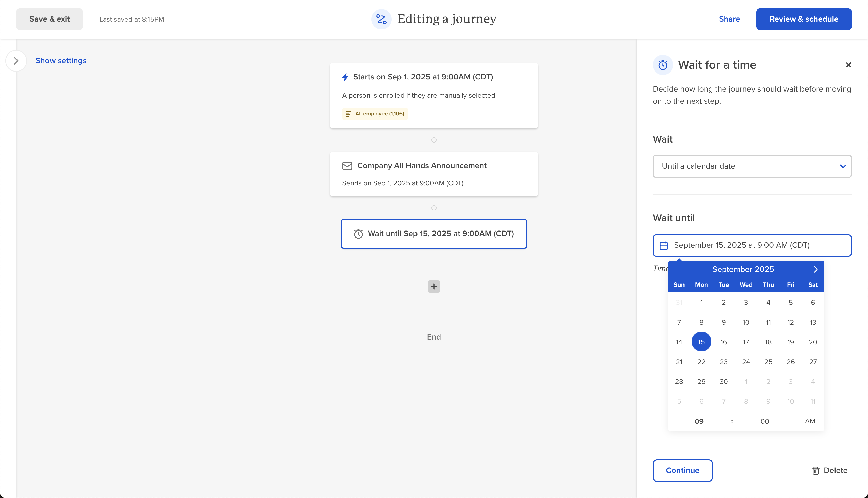
Task: Open the Until a calendar date dropdown
Action: point(752,166)
